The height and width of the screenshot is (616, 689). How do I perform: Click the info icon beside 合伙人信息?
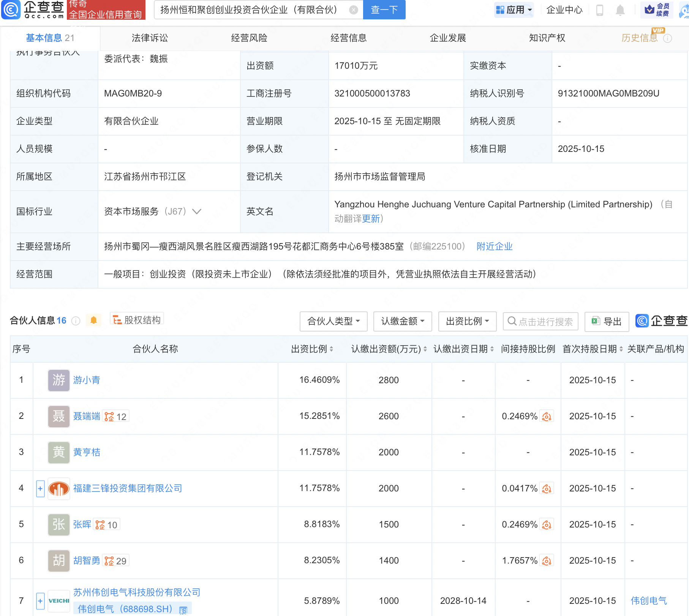(76, 321)
